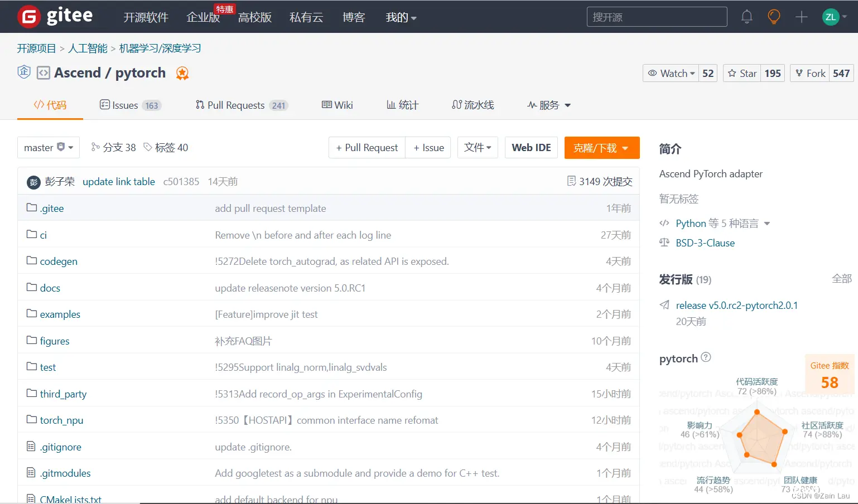Image resolution: width=858 pixels, height=504 pixels.
Task: Click the + Pull Request button
Action: [367, 147]
